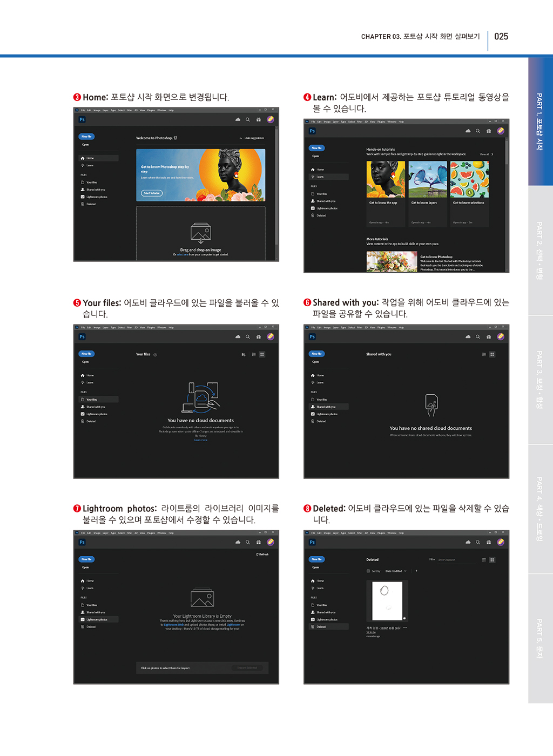553x756 pixels.
Task: Click the New file button in the Deleted screenshot
Action: [316, 559]
